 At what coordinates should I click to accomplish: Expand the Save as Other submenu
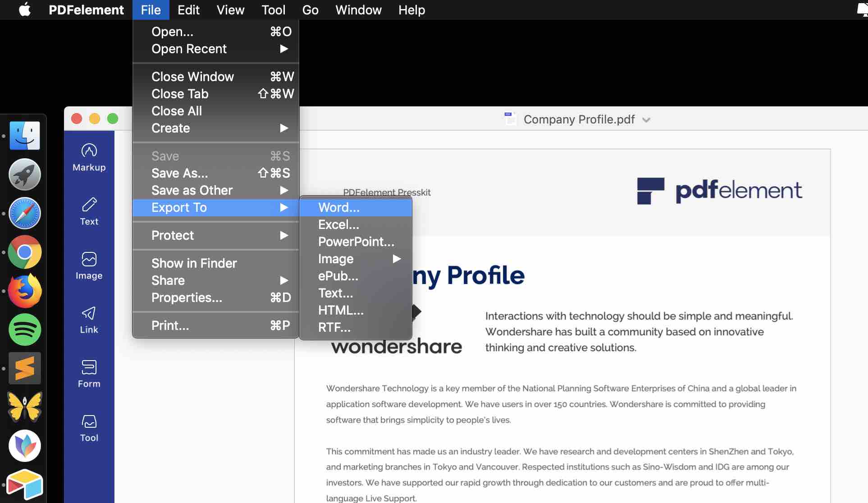[216, 190]
